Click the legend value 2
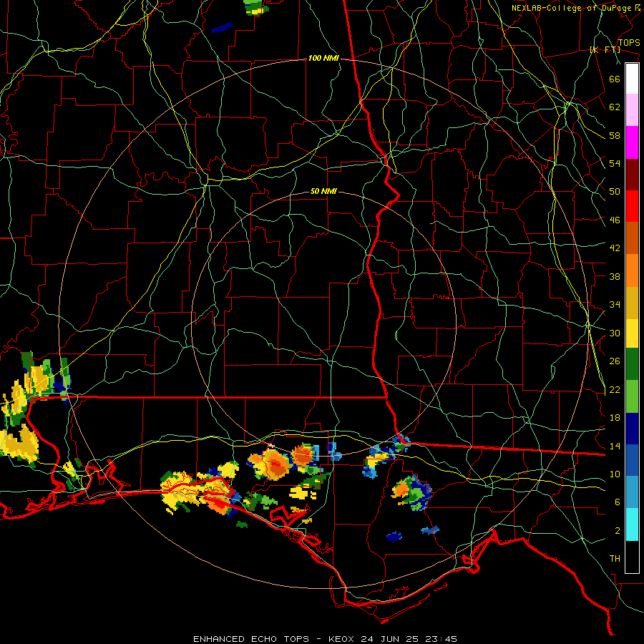 pos(618,531)
